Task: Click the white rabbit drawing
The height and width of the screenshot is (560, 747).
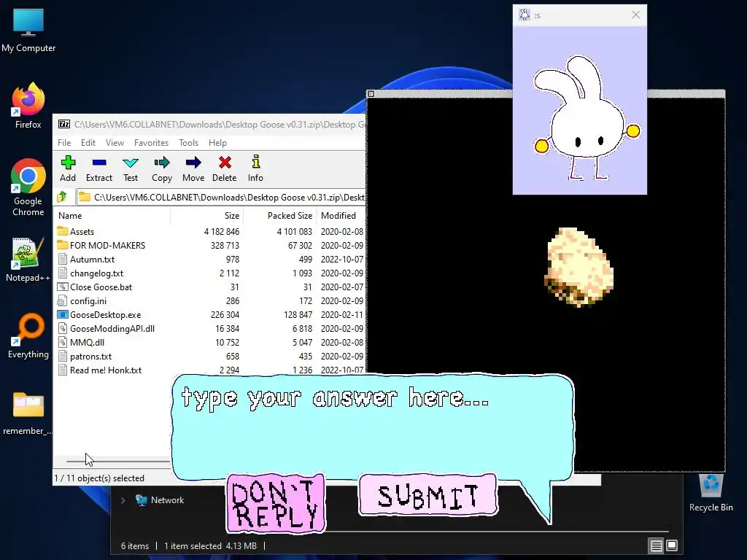Action: click(586, 117)
